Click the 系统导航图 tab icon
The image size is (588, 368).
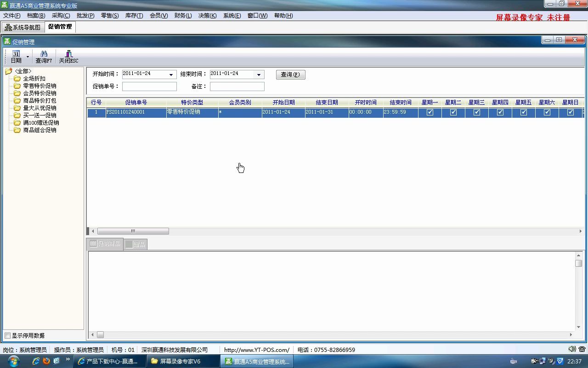(x=8, y=27)
